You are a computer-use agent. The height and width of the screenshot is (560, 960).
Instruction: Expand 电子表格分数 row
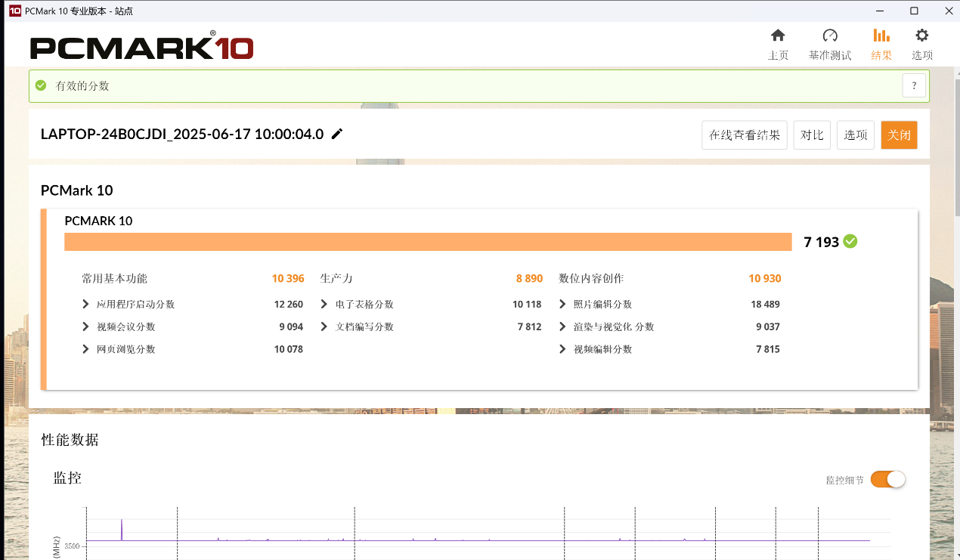[324, 304]
